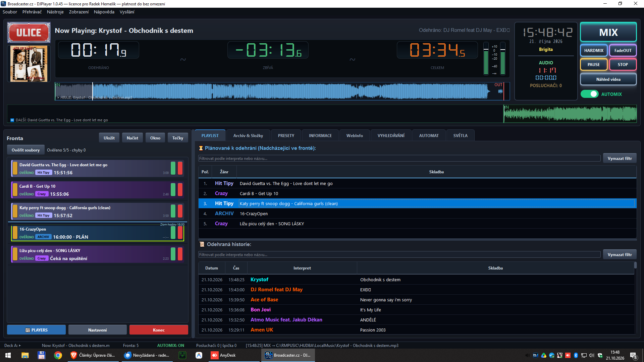Click the orange handle on Katy Perry queue item

pyautogui.click(x=15, y=211)
